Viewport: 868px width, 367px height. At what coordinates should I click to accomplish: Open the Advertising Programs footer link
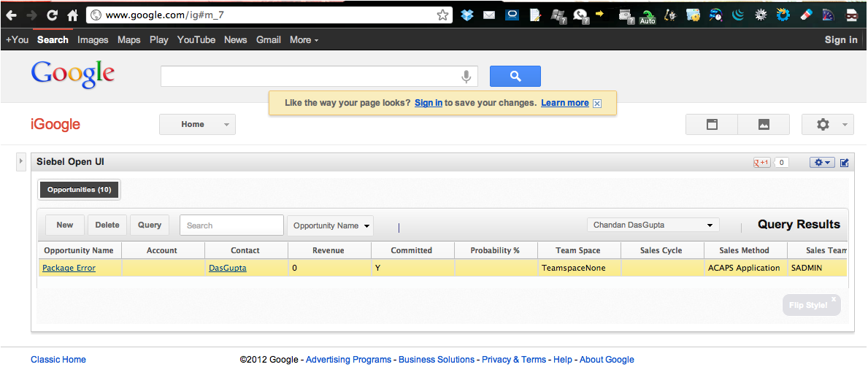(348, 359)
